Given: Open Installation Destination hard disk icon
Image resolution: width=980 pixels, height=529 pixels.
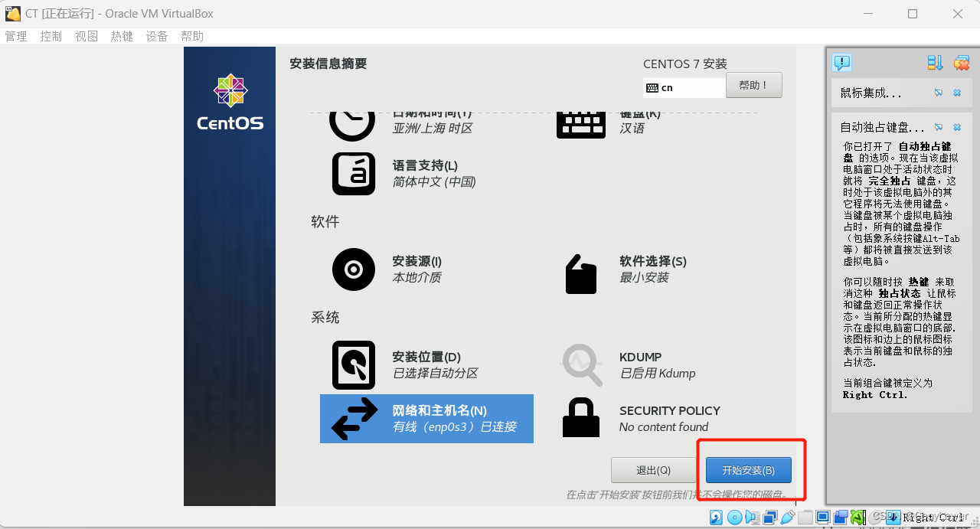Looking at the screenshot, I should point(354,365).
